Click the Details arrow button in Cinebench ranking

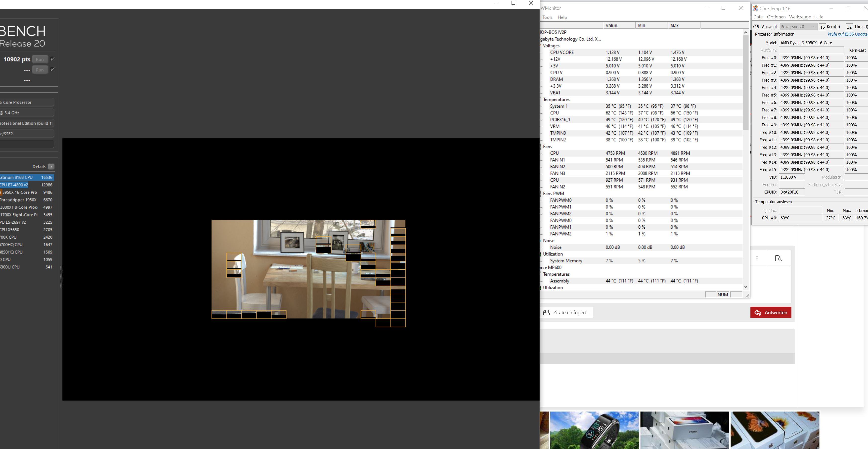[51, 166]
